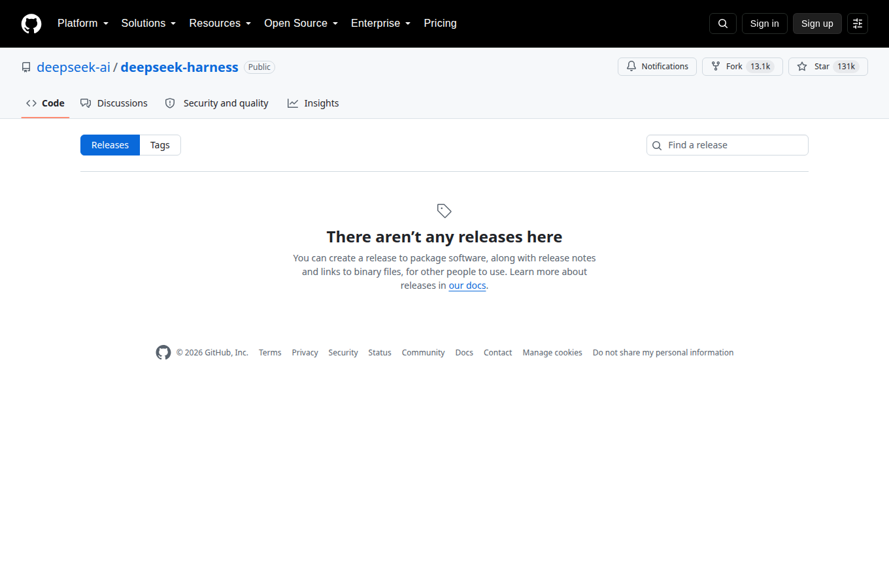
Task: Click the Security shield icon
Action: (170, 103)
